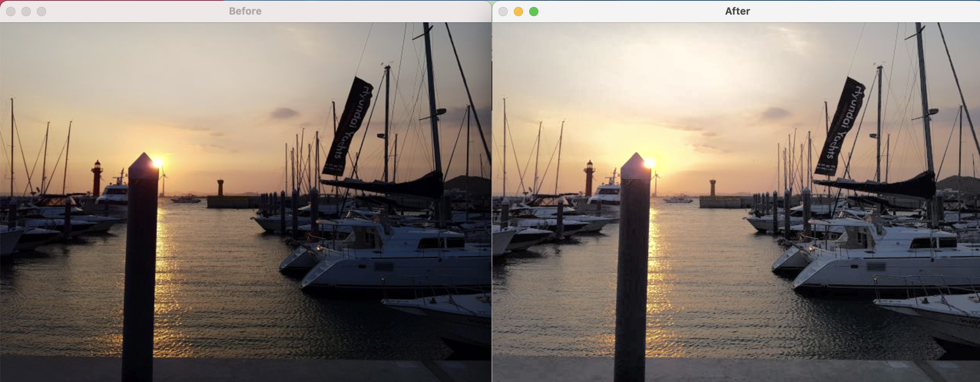Image resolution: width=980 pixels, height=382 pixels.
Task: Click the inactive minimize button in Before window
Action: (26, 12)
